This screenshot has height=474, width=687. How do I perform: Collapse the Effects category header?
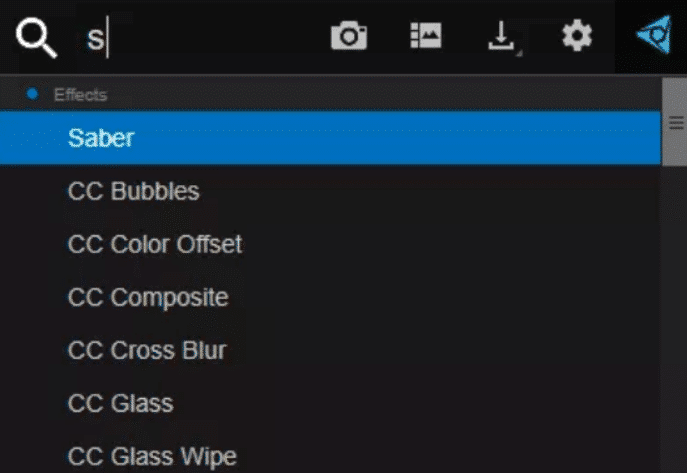click(x=80, y=95)
